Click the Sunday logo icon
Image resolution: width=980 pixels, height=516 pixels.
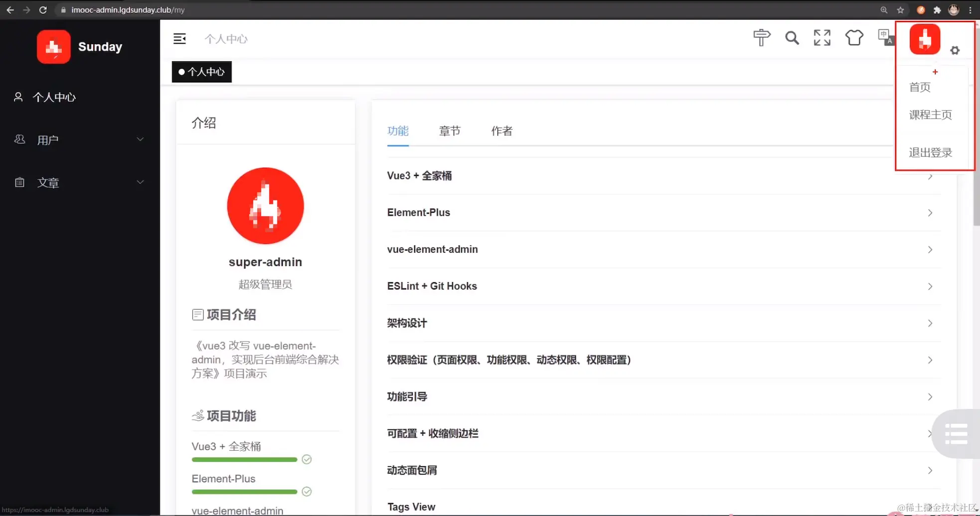pyautogui.click(x=53, y=47)
